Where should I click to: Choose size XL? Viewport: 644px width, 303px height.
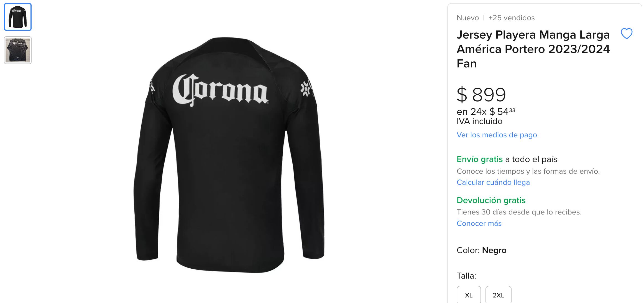[469, 295]
